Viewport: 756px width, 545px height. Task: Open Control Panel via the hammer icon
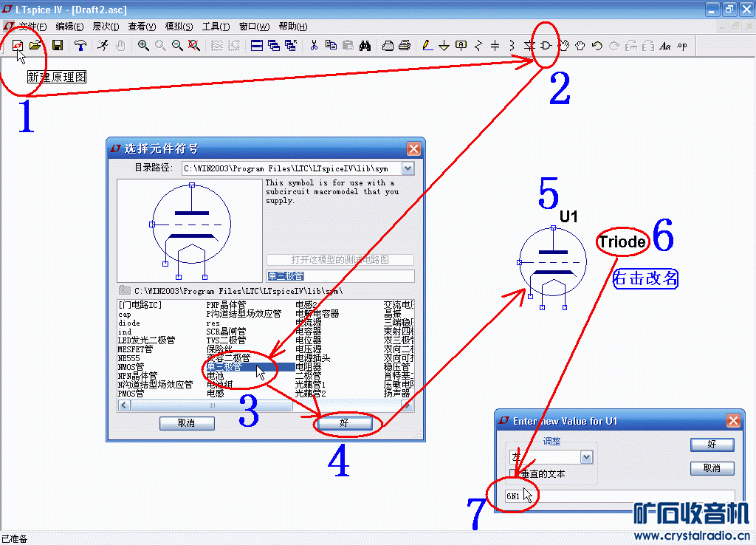(80, 45)
